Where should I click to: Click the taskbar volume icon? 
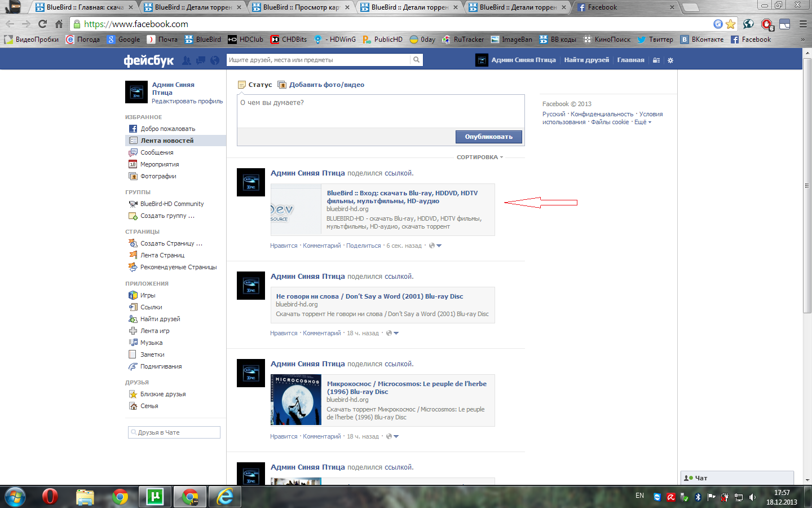coord(752,497)
